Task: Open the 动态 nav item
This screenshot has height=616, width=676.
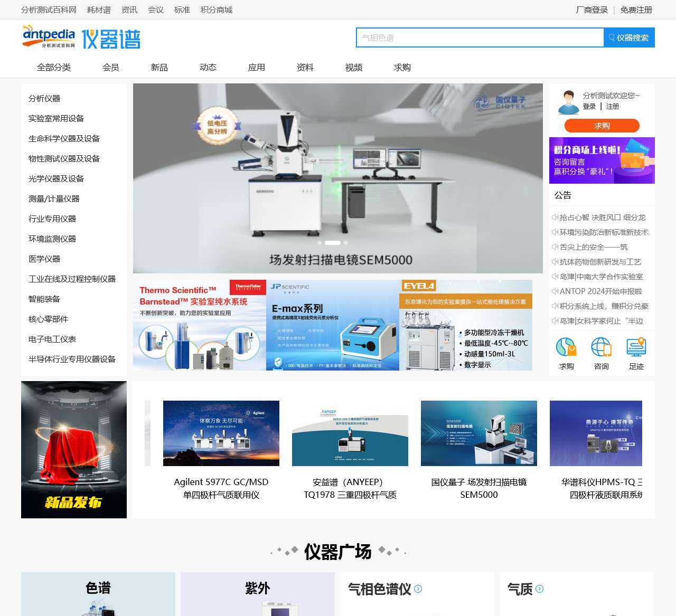Action: pyautogui.click(x=208, y=68)
